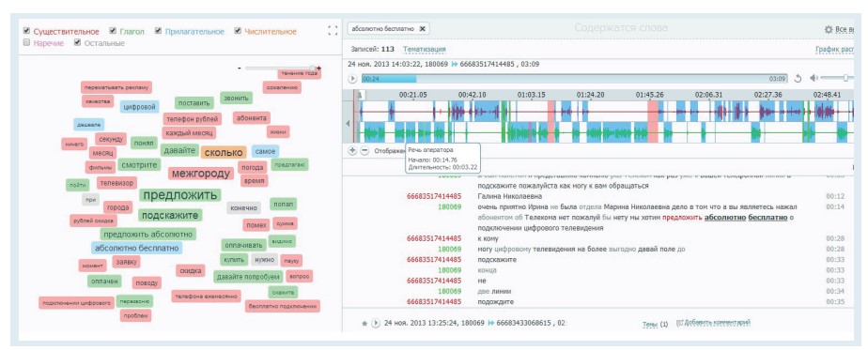
Task: Select 'перематывать рекламу' in cloud
Action: [116, 87]
